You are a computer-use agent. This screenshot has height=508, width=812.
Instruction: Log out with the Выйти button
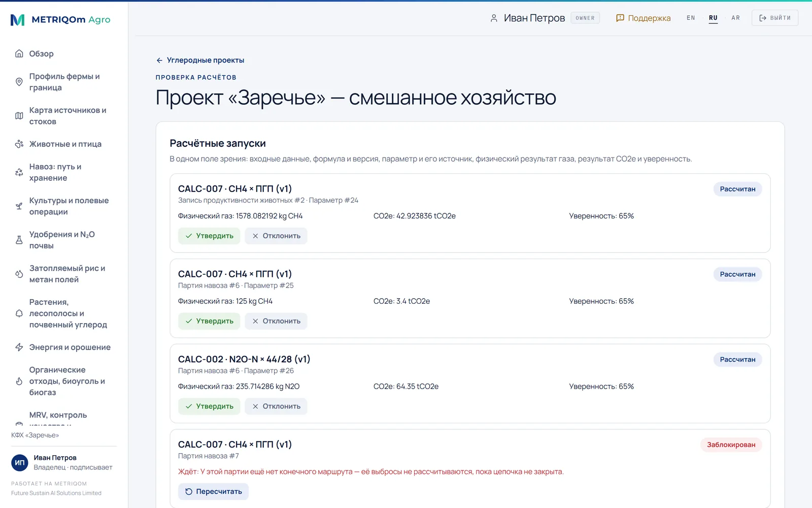[x=774, y=18]
